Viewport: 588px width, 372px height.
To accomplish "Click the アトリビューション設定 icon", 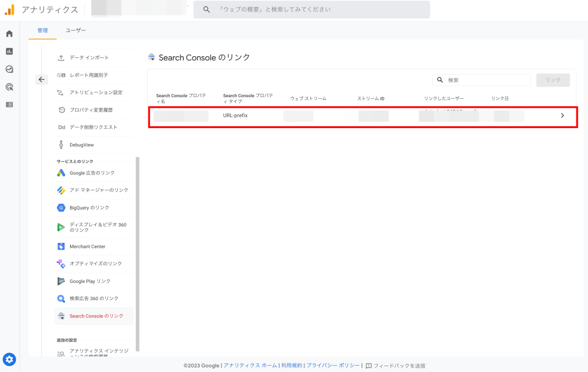I will click(60, 92).
